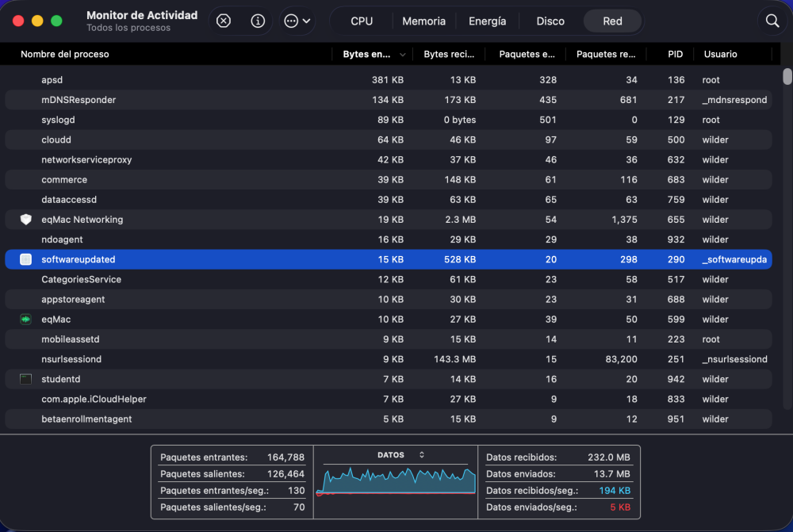Click the green eqMac app icon

tap(26, 319)
